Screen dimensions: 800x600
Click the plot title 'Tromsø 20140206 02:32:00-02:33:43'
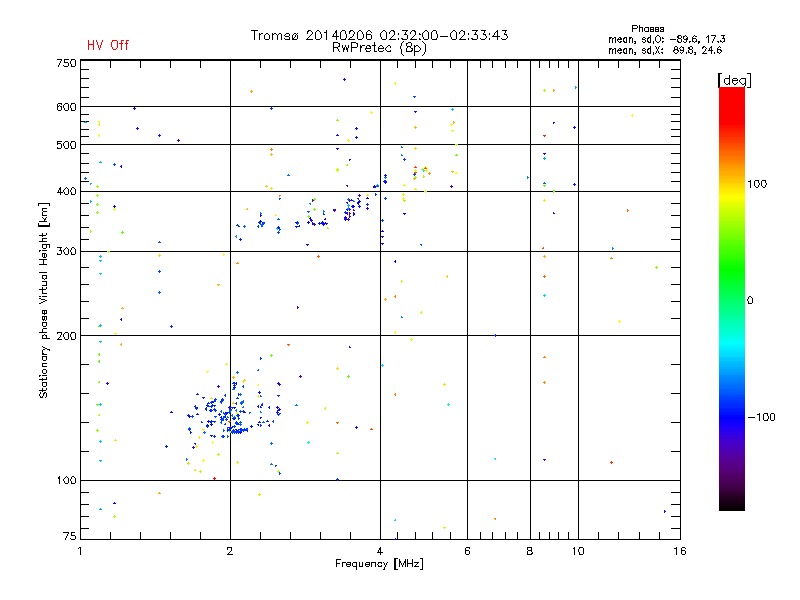coord(379,35)
